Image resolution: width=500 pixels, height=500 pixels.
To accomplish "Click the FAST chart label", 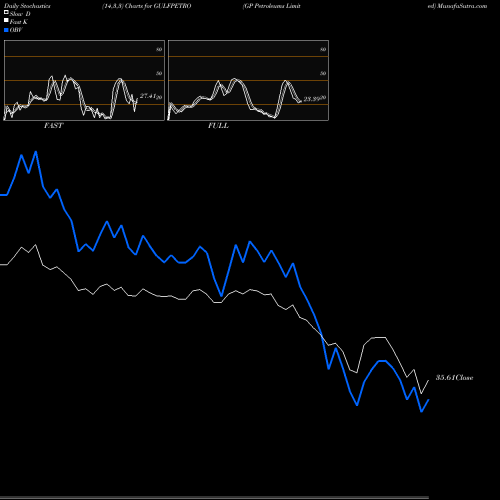I will pos(53,126).
